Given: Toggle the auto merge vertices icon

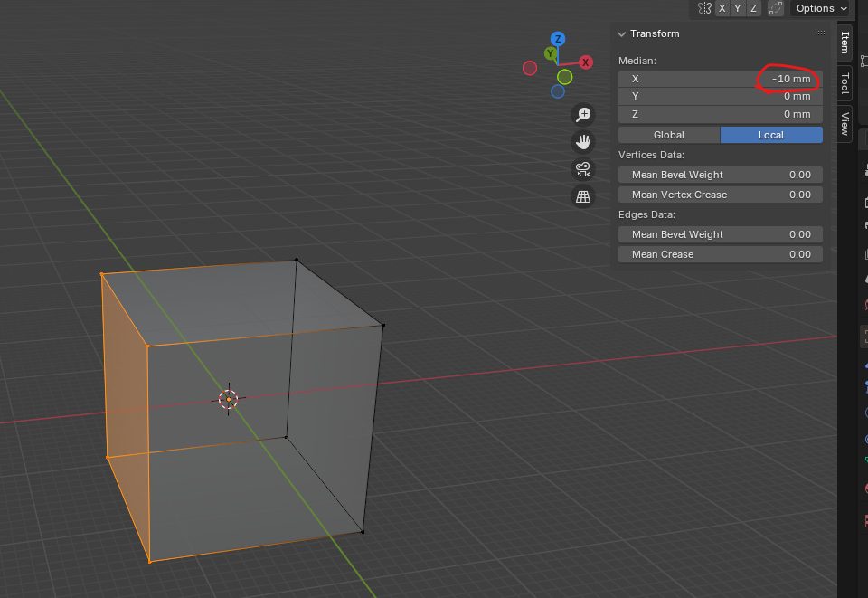Looking at the screenshot, I should tap(776, 8).
